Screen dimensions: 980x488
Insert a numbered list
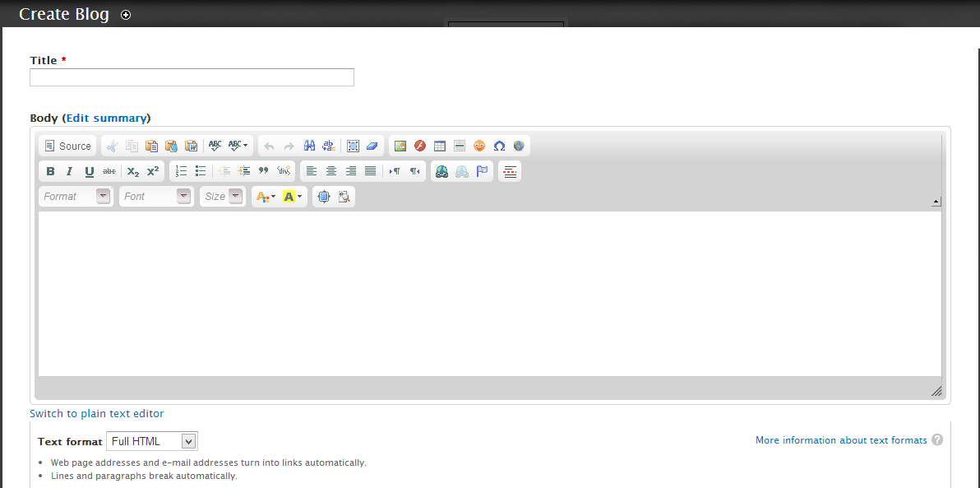(182, 172)
